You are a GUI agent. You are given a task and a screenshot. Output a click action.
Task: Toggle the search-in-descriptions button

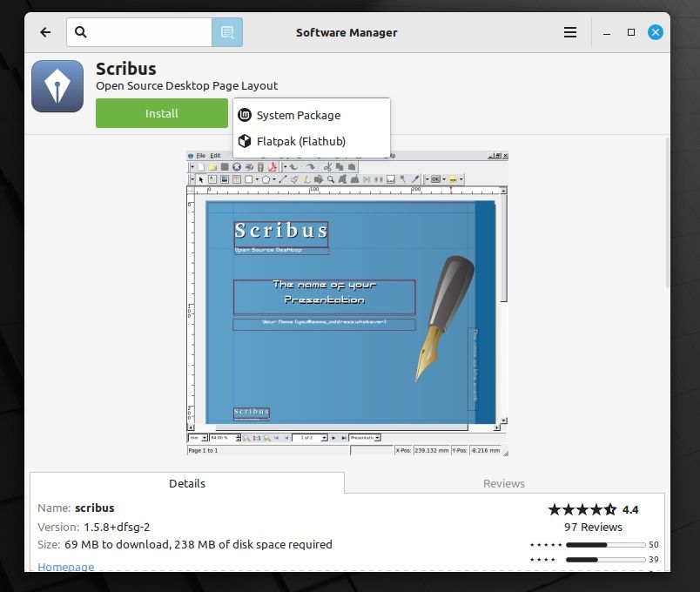(227, 32)
